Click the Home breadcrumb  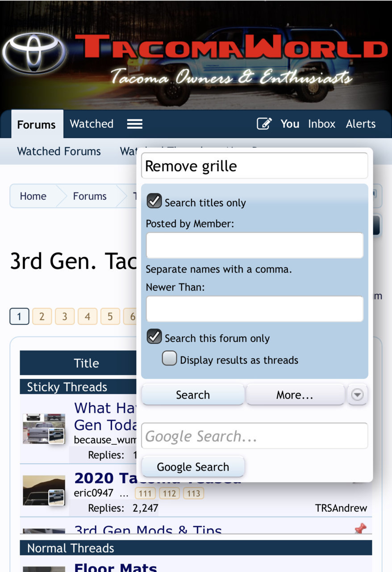coord(33,196)
